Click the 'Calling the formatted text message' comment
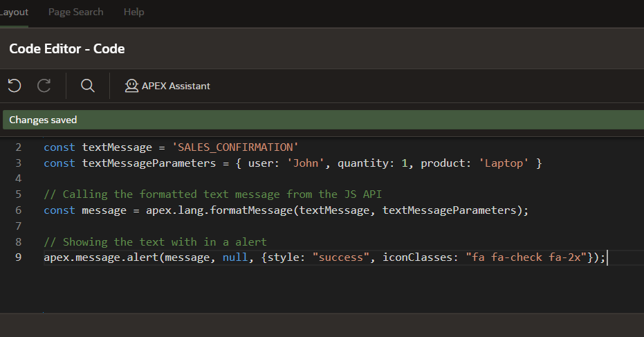644x337 pixels. coord(206,194)
